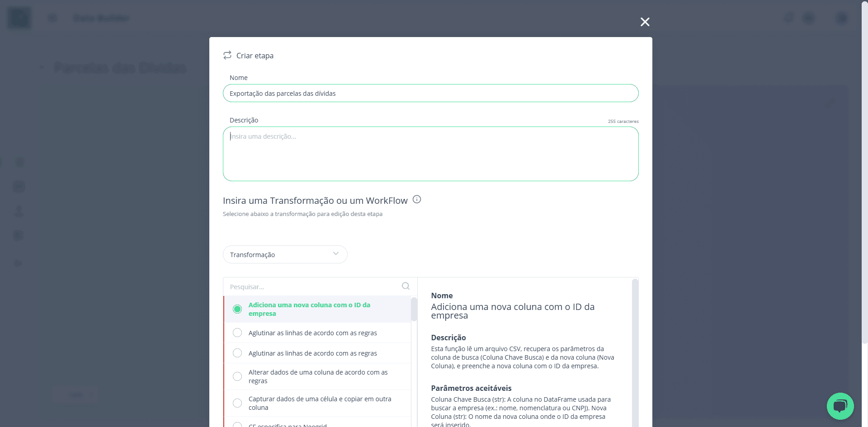Select first 'Aglutinar as linhas' radio option
The image size is (868, 427).
click(x=237, y=333)
